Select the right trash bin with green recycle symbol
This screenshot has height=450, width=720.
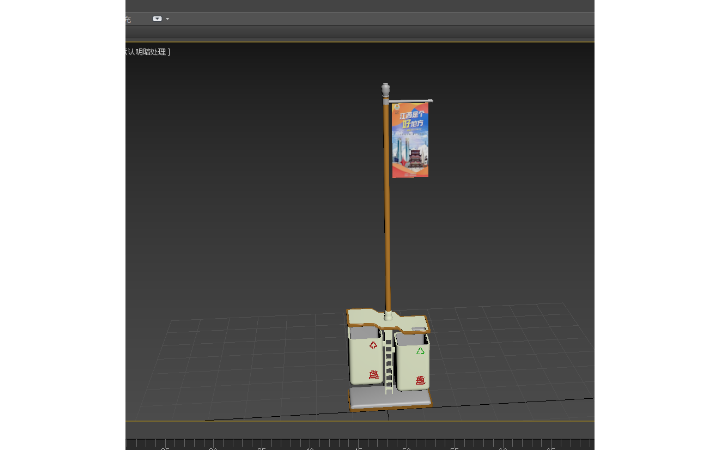412,362
